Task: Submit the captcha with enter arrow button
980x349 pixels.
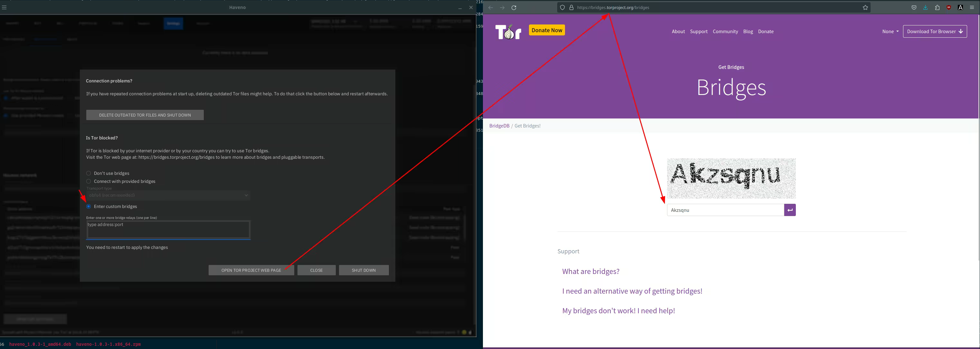Action: pyautogui.click(x=790, y=210)
